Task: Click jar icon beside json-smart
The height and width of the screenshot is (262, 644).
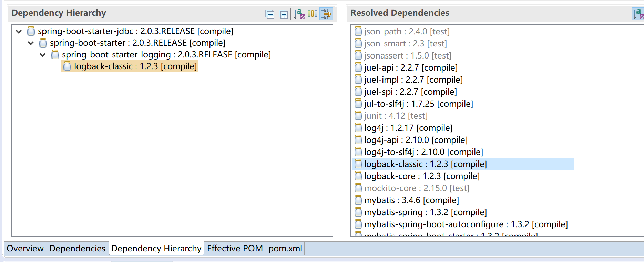Action: (x=358, y=43)
